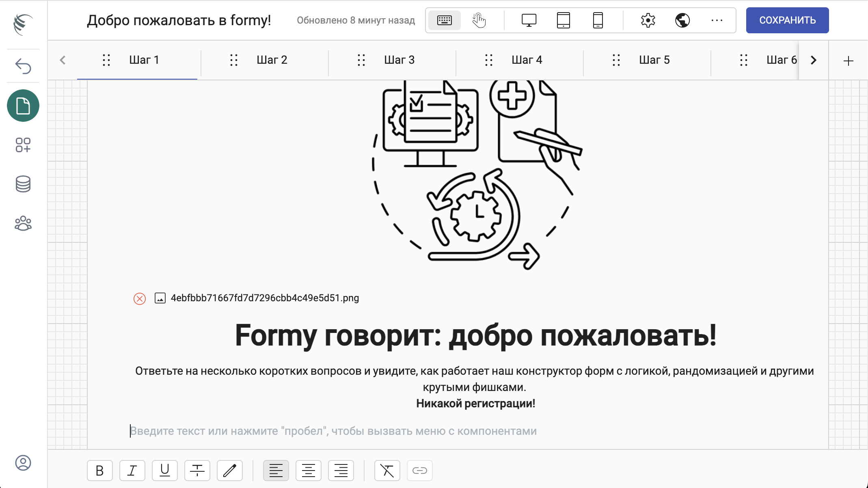Remove the attached png image file
The width and height of the screenshot is (868, 488).
click(140, 299)
